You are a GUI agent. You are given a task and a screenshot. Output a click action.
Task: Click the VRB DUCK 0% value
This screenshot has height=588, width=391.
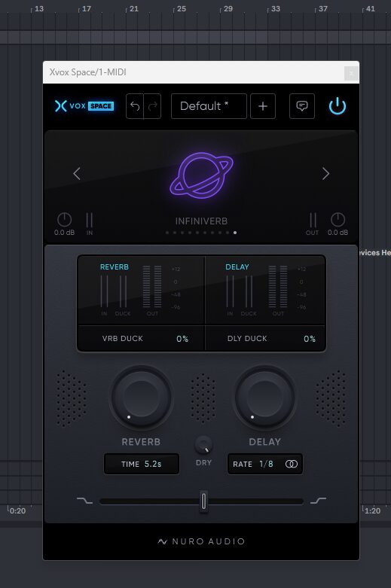click(x=182, y=339)
